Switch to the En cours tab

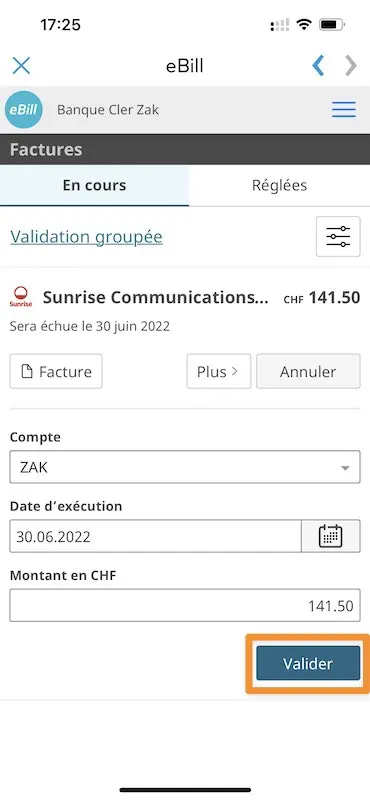[94, 185]
